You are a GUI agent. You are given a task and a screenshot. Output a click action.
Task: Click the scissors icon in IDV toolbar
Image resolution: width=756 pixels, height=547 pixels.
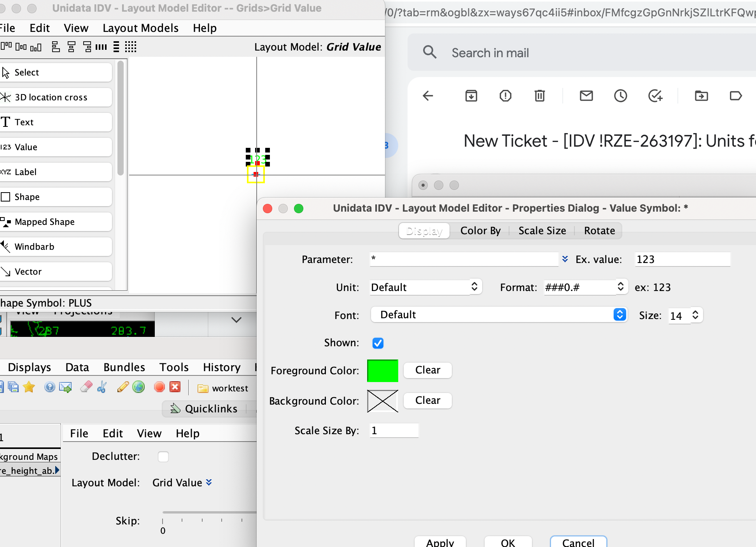[102, 387]
